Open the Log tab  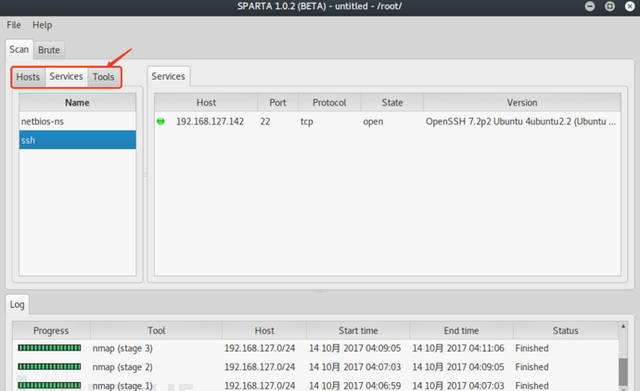tap(17, 304)
